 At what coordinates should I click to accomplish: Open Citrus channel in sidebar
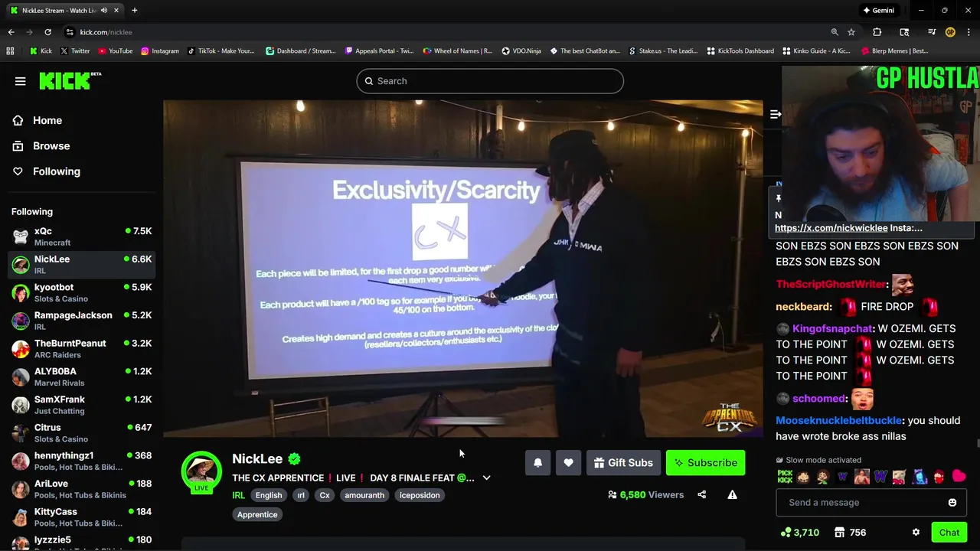tap(81, 433)
